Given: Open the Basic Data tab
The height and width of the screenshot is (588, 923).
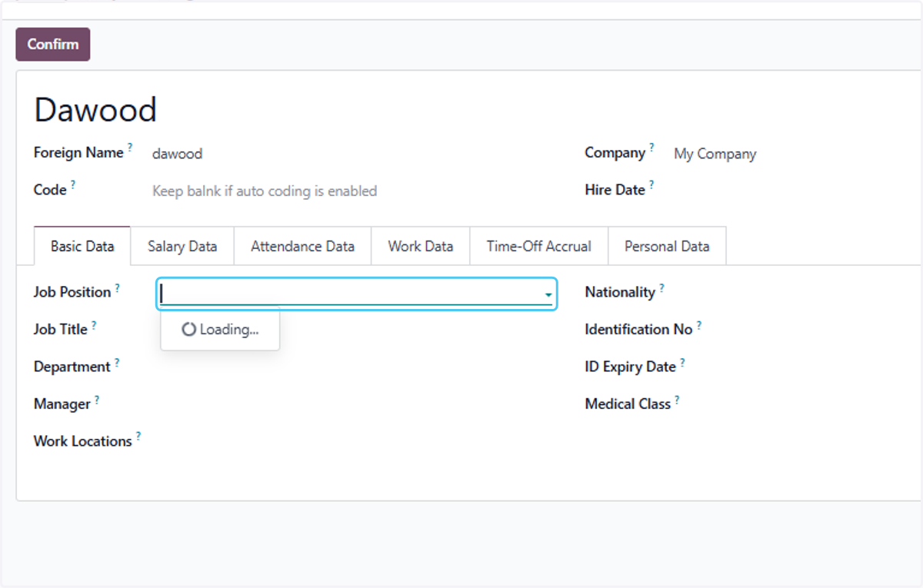Looking at the screenshot, I should click(82, 247).
